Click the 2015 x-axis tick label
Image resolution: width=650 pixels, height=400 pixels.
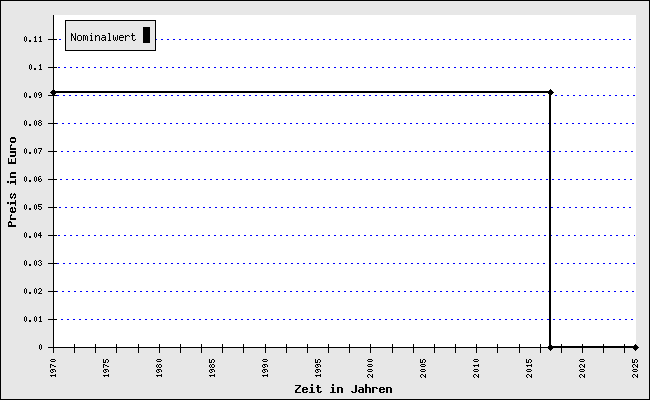coord(530,367)
